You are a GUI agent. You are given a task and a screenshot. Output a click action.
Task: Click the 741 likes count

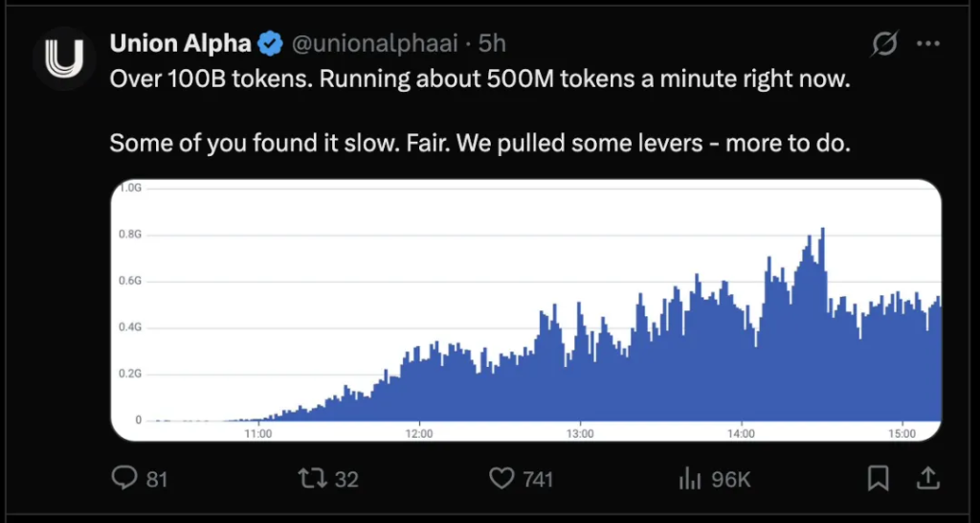click(x=538, y=480)
